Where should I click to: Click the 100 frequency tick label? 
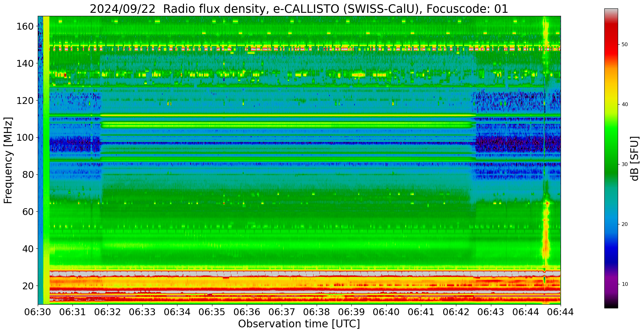[25, 137]
